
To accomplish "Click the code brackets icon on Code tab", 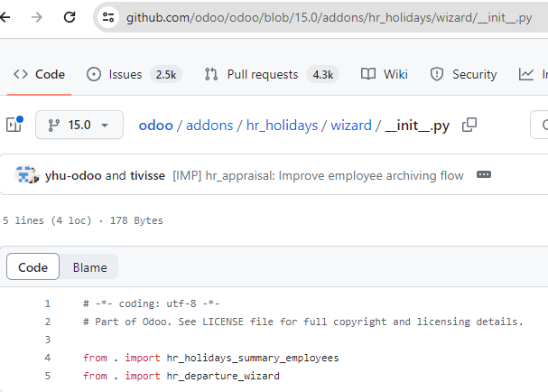I will [21, 74].
